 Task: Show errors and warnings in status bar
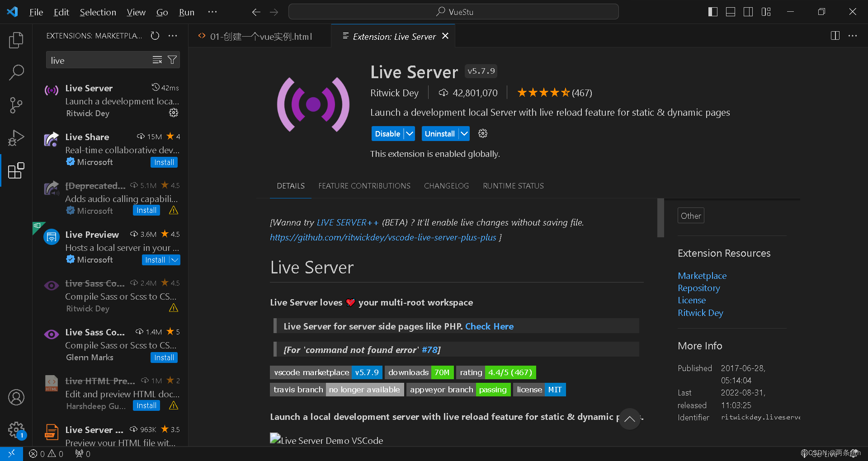pos(46,454)
